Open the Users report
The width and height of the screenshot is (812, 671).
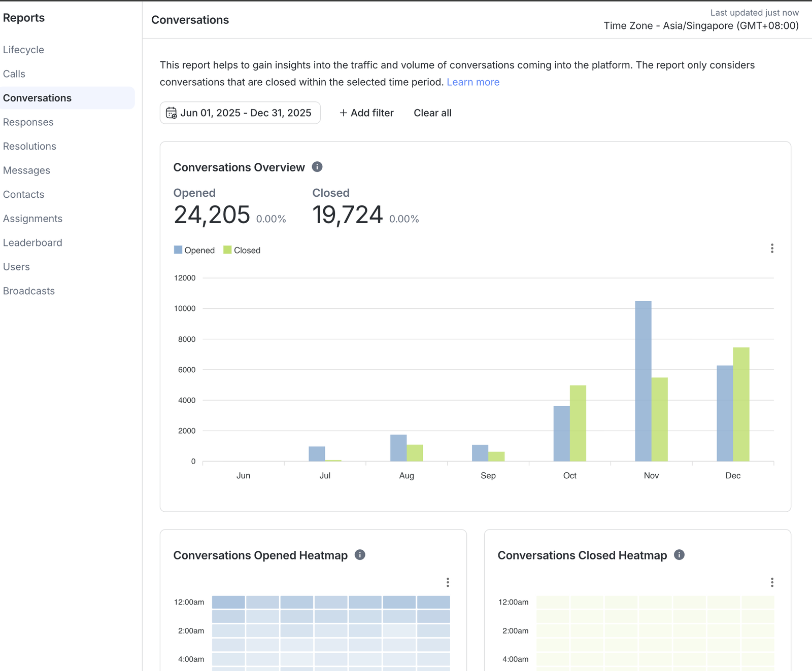[x=16, y=267]
